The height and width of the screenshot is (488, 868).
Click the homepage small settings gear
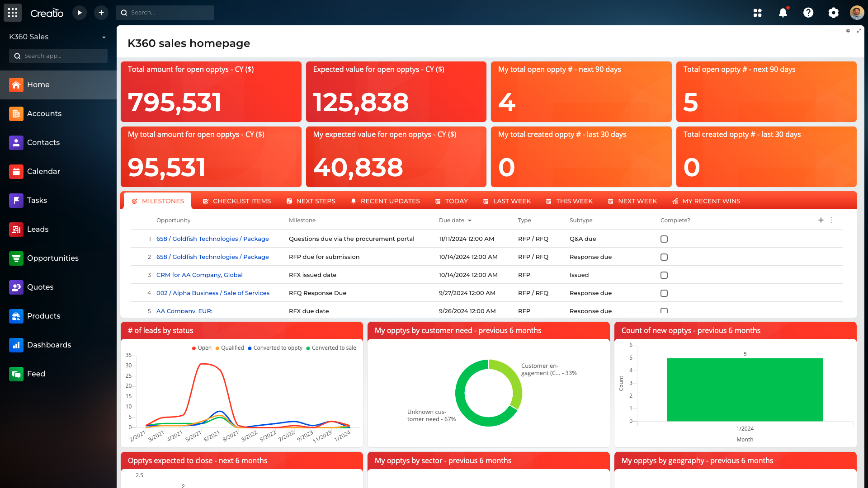[848, 31]
